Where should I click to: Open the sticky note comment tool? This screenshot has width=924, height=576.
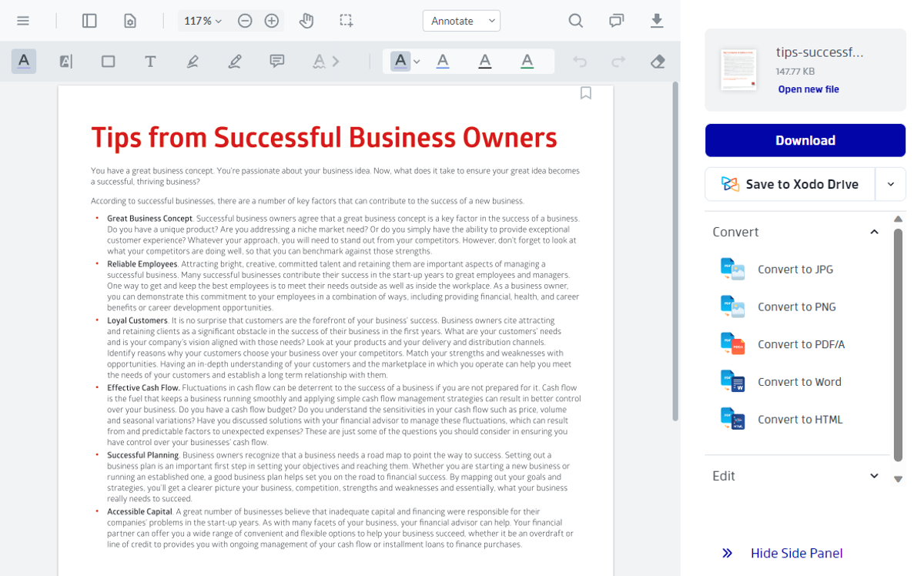click(276, 61)
